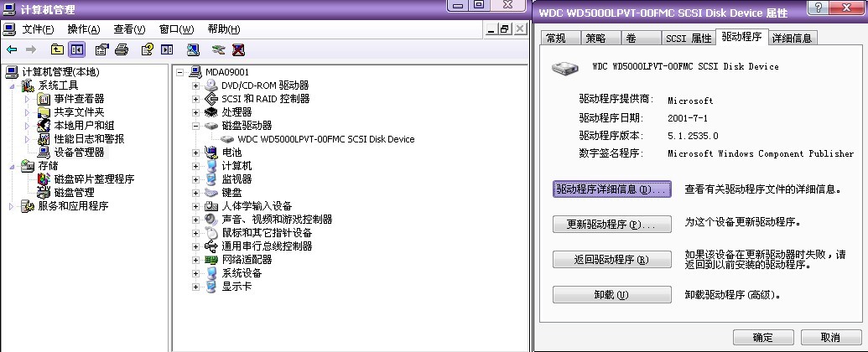868x352 pixels.
Task: Collapse the 存储 tree node arrow
Action: (x=13, y=167)
